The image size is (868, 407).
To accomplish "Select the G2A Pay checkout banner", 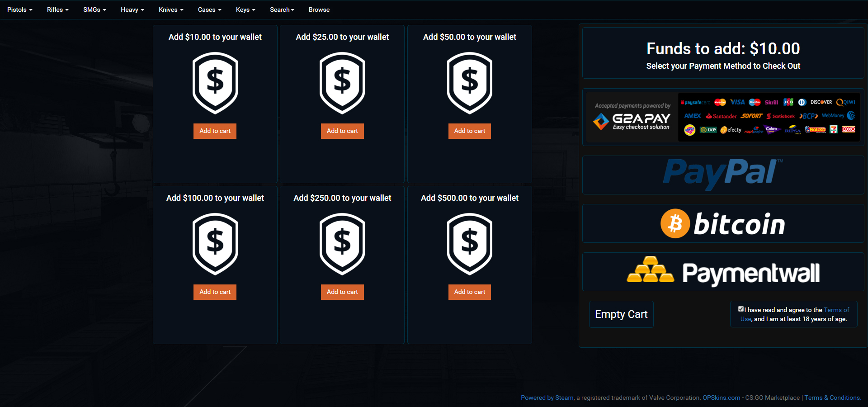I will click(x=722, y=117).
